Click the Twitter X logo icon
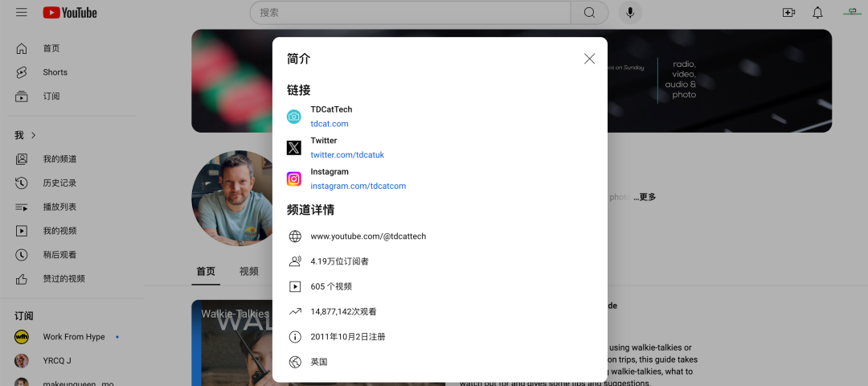This screenshot has width=868, height=386. tap(294, 148)
